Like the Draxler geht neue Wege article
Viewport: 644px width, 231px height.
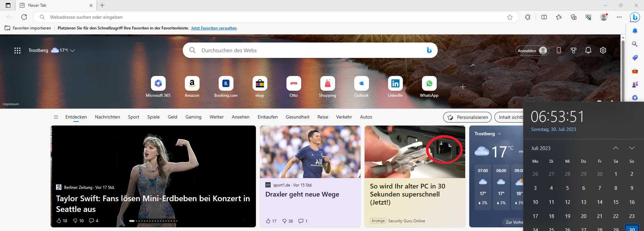tap(268, 221)
